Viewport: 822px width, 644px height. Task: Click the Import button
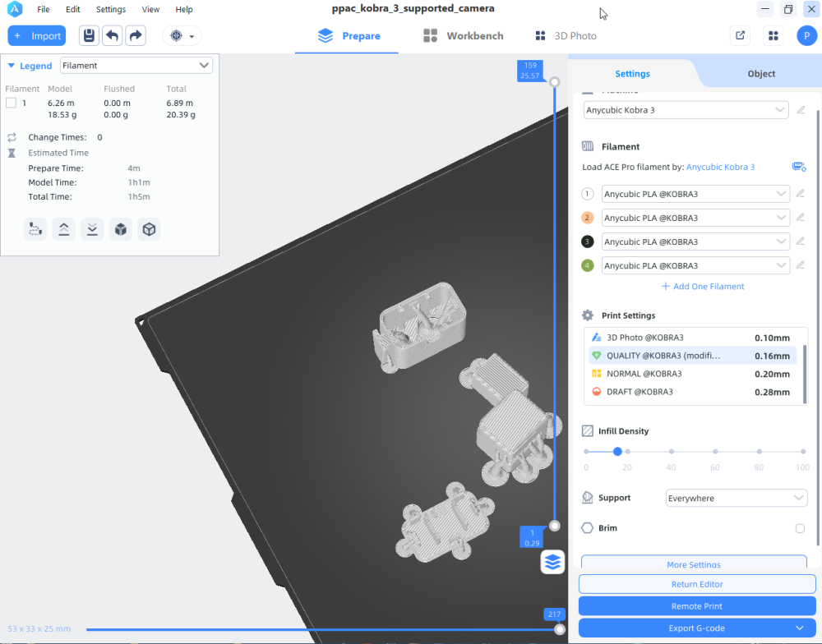(37, 35)
